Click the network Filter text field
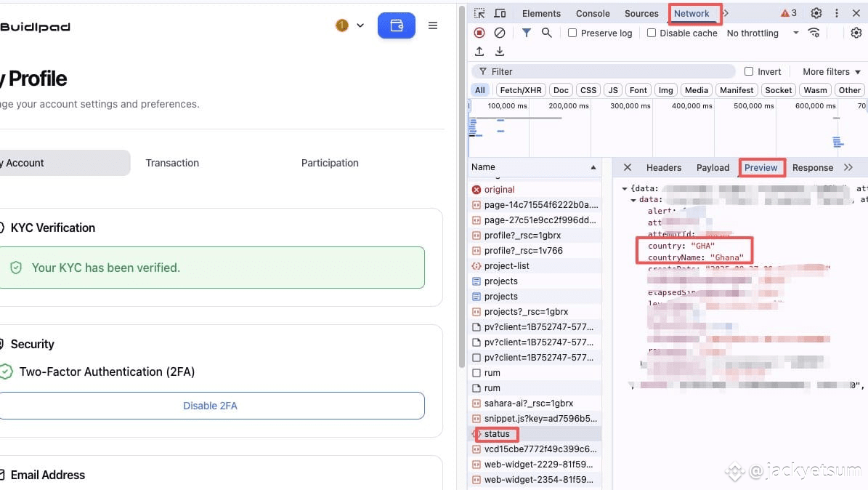Image resolution: width=868 pixels, height=490 pixels. [604, 71]
